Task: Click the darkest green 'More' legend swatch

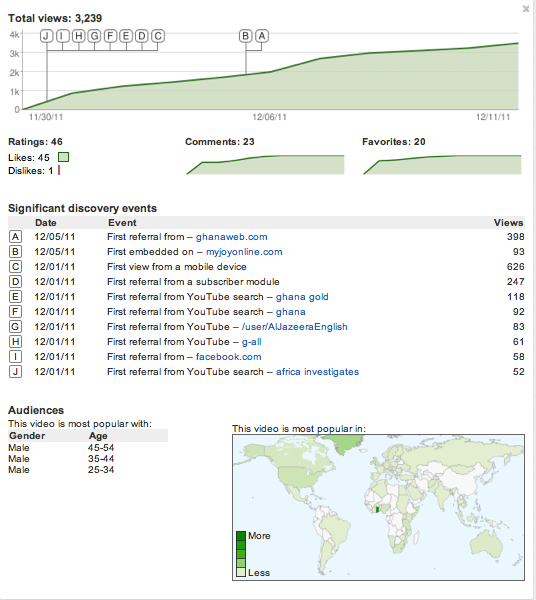Action: tap(241, 536)
